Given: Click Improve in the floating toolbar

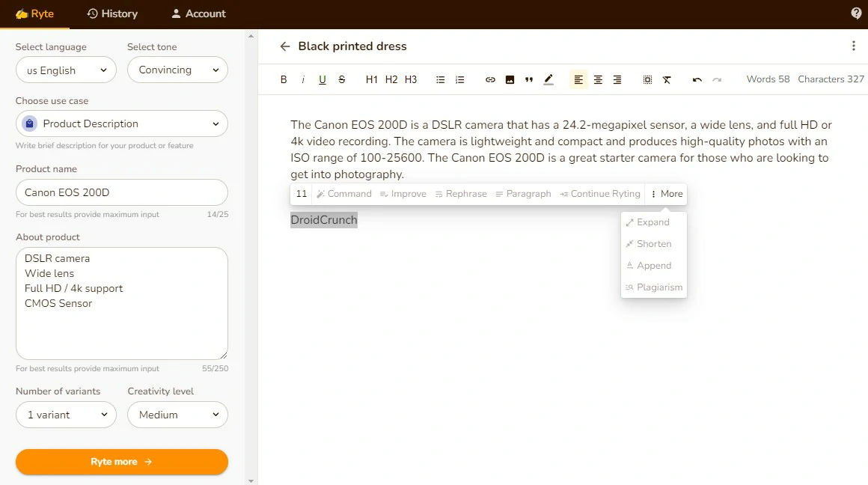Looking at the screenshot, I should [x=403, y=194].
